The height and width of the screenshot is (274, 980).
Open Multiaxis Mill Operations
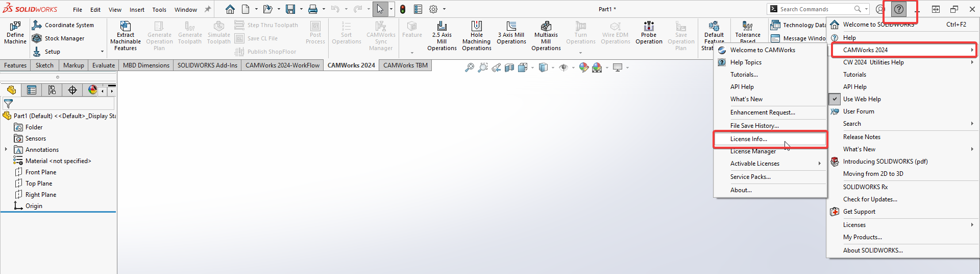tap(546, 36)
